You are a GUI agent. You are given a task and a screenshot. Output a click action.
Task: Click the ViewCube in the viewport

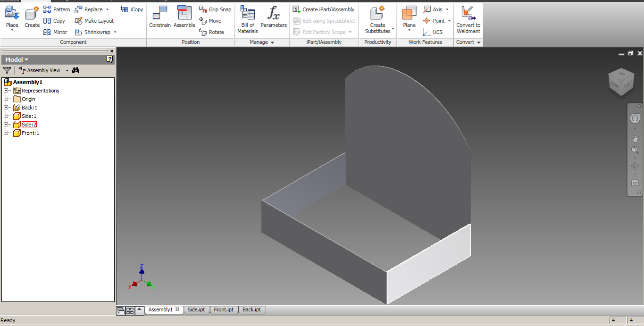(x=621, y=83)
